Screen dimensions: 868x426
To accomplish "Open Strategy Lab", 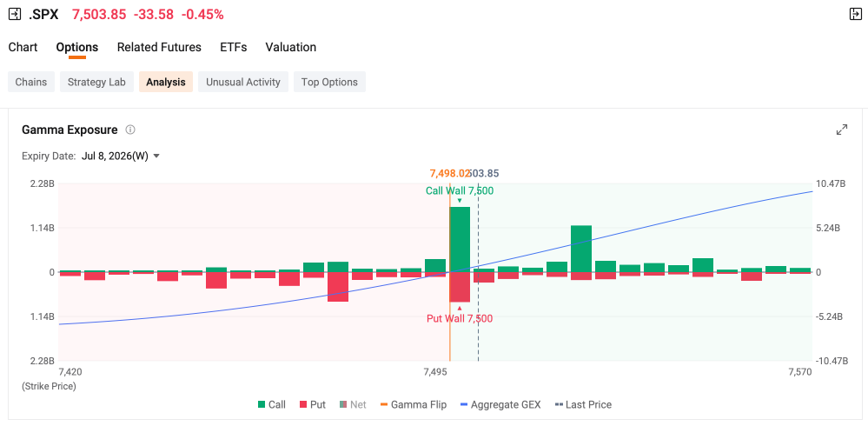I will (x=96, y=82).
